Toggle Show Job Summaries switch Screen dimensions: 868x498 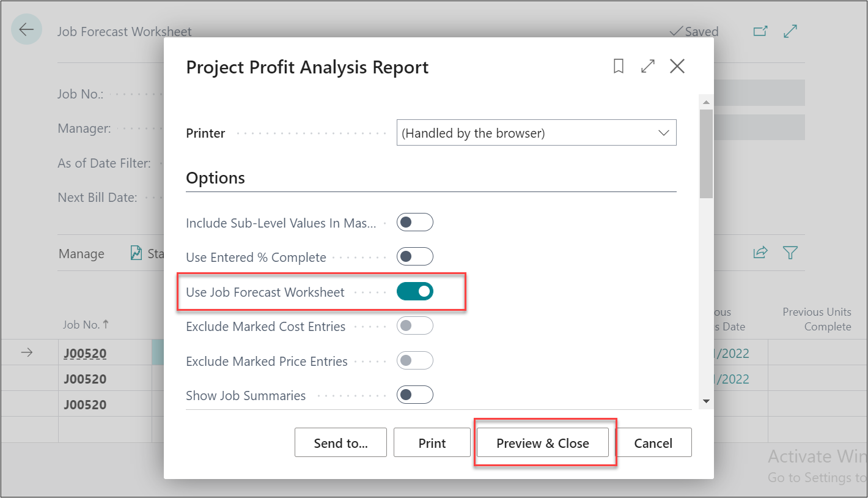pos(414,395)
